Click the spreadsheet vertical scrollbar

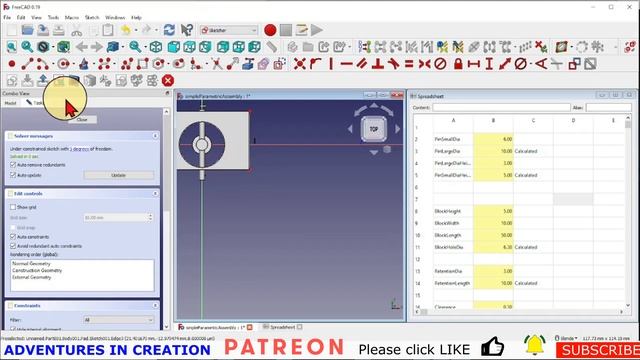pyautogui.click(x=628, y=211)
